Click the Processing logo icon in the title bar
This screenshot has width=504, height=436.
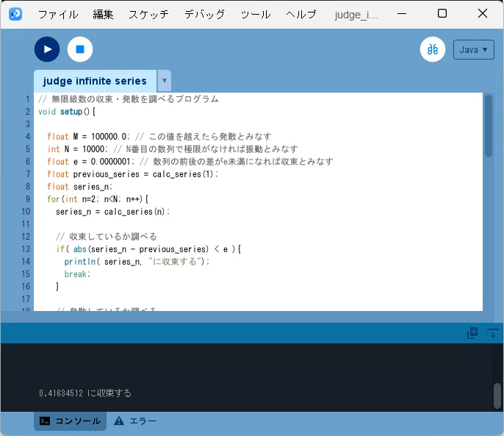15,14
